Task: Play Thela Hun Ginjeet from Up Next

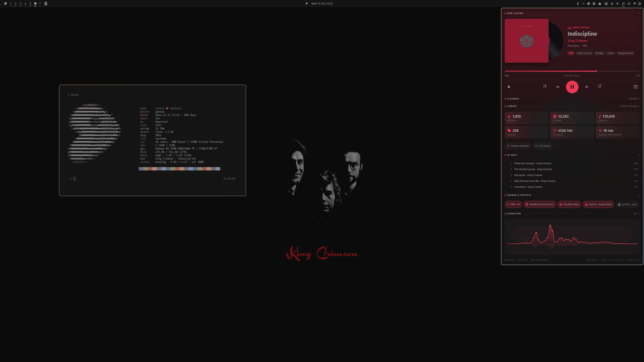Action: pos(573,163)
